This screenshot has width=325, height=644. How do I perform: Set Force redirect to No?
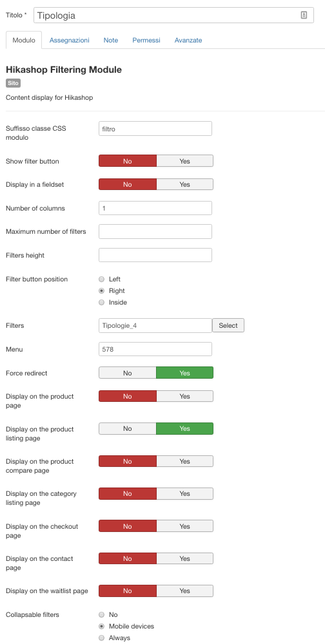coord(128,373)
